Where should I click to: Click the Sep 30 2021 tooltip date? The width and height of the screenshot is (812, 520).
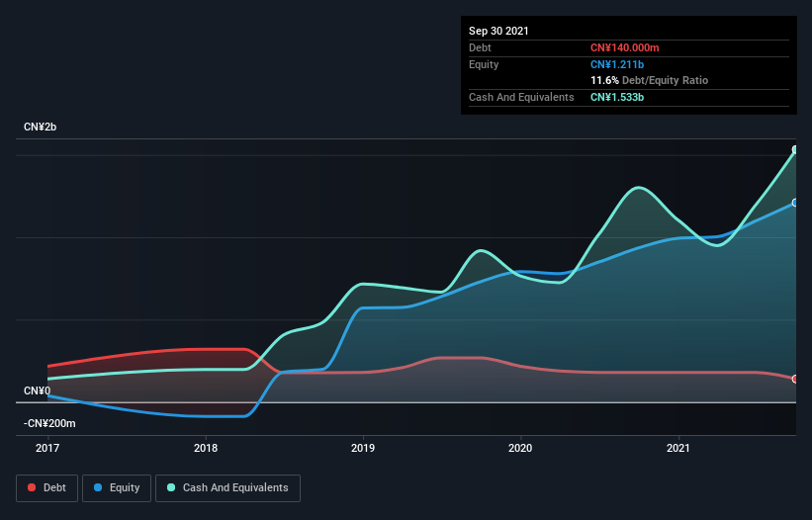498,31
